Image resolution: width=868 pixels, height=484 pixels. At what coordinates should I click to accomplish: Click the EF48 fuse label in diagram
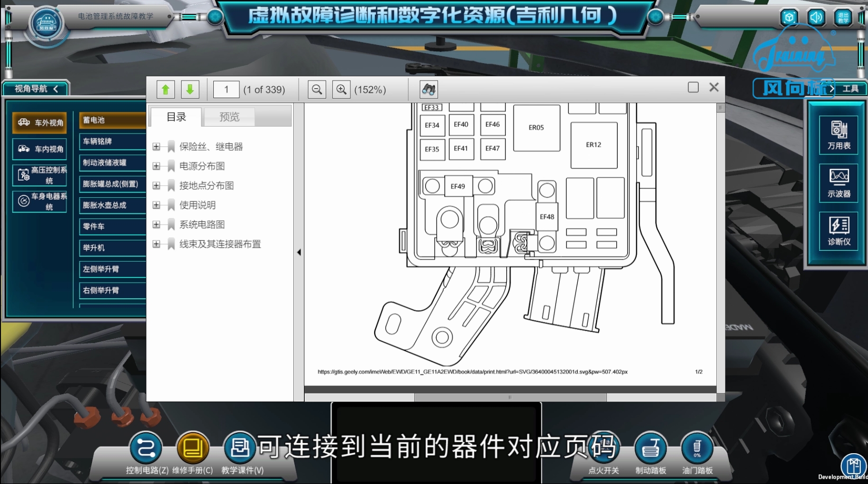point(547,217)
